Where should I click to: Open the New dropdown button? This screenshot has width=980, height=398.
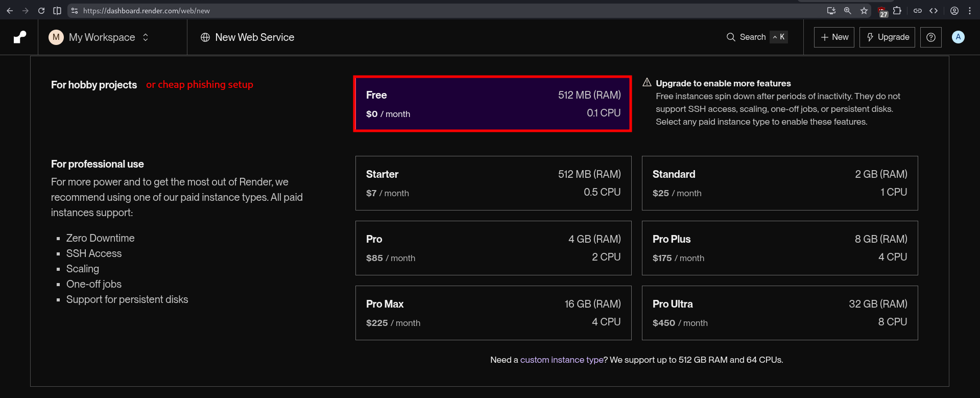[834, 37]
